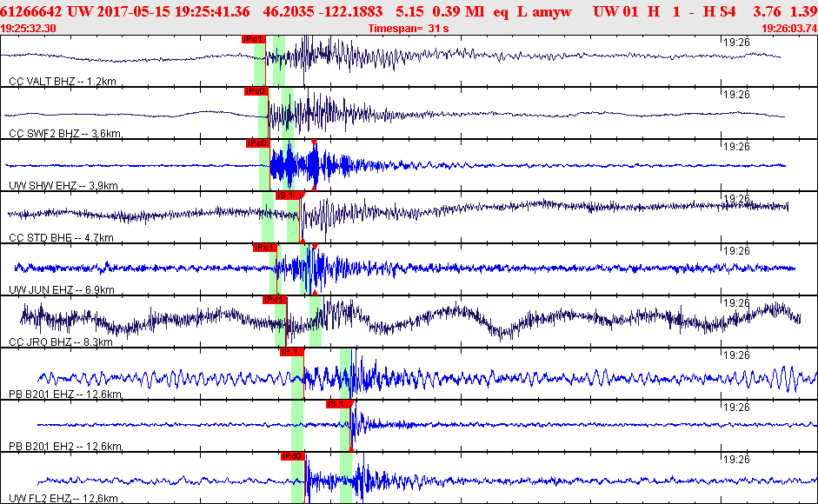Click the 19:26 time tick on JRO trace

click(x=736, y=303)
